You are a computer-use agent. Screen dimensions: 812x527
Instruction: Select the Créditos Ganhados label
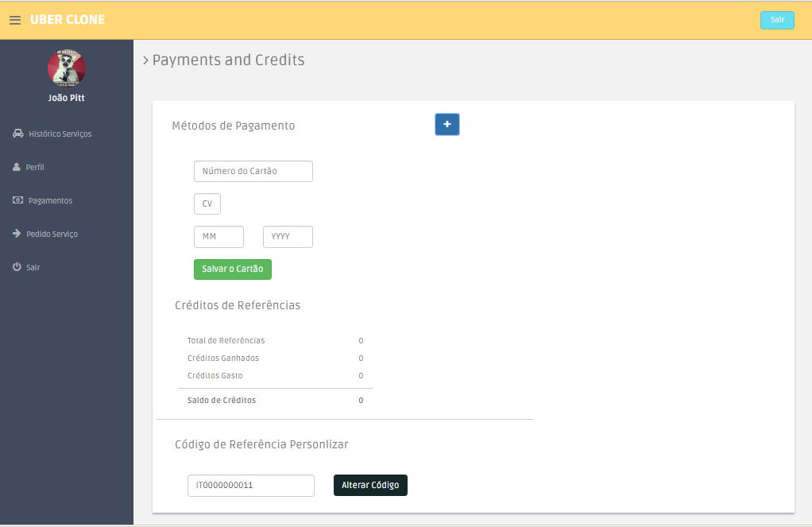tap(223, 358)
